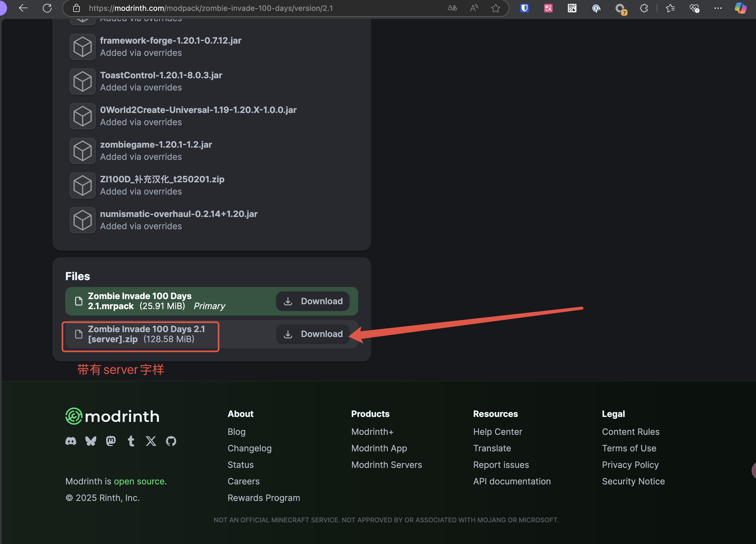Open the Modrinth App link
This screenshot has width=756, height=544.
tap(379, 448)
